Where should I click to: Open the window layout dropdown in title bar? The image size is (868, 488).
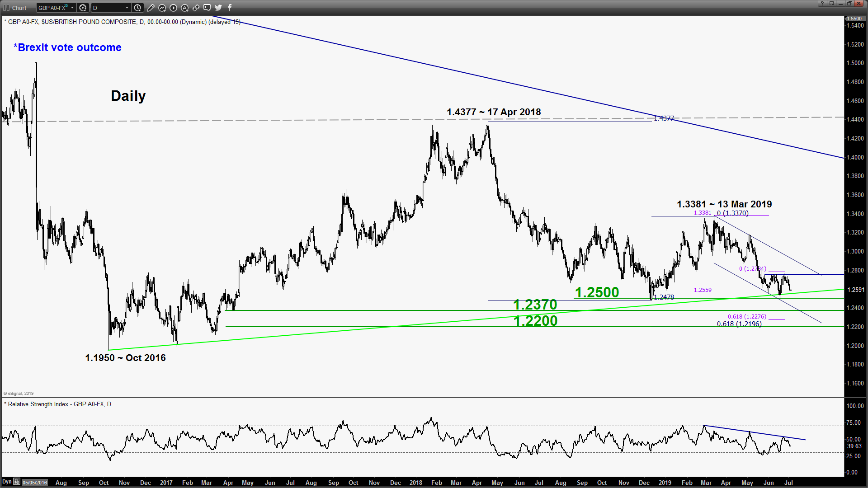pyautogui.click(x=831, y=4)
